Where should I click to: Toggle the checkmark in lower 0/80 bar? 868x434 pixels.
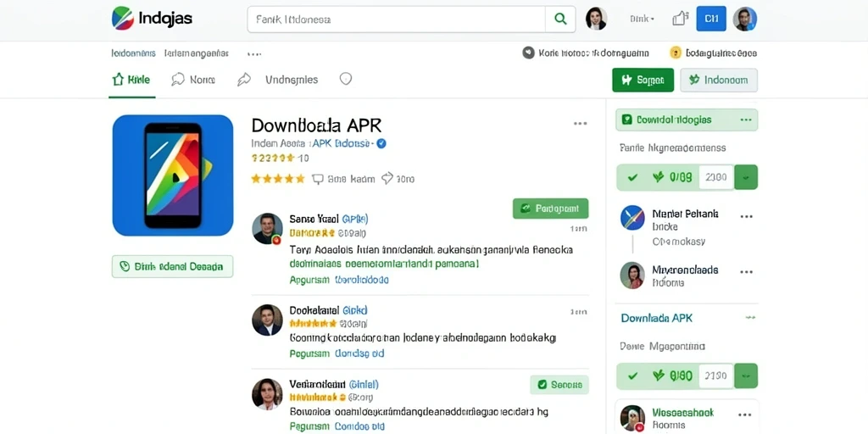(x=632, y=376)
